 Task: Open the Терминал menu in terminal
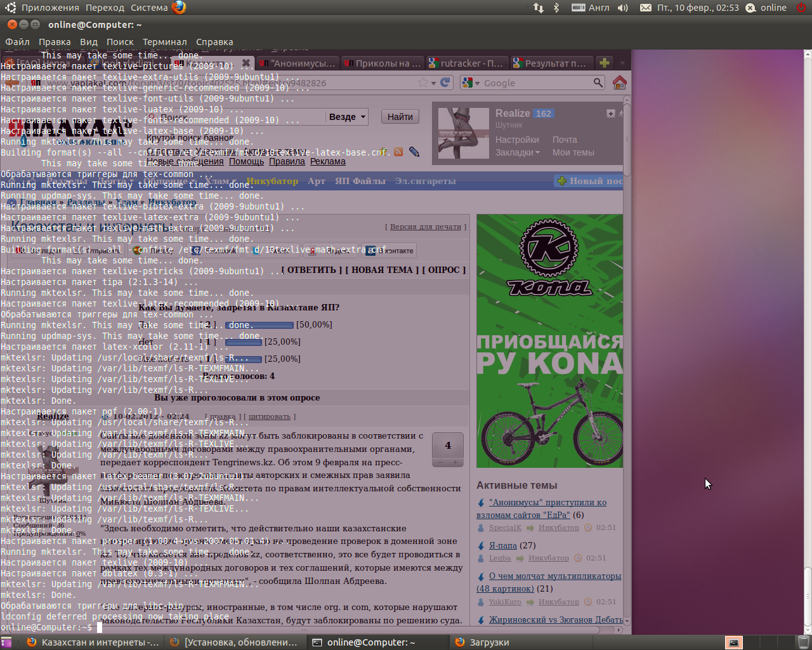pos(164,42)
